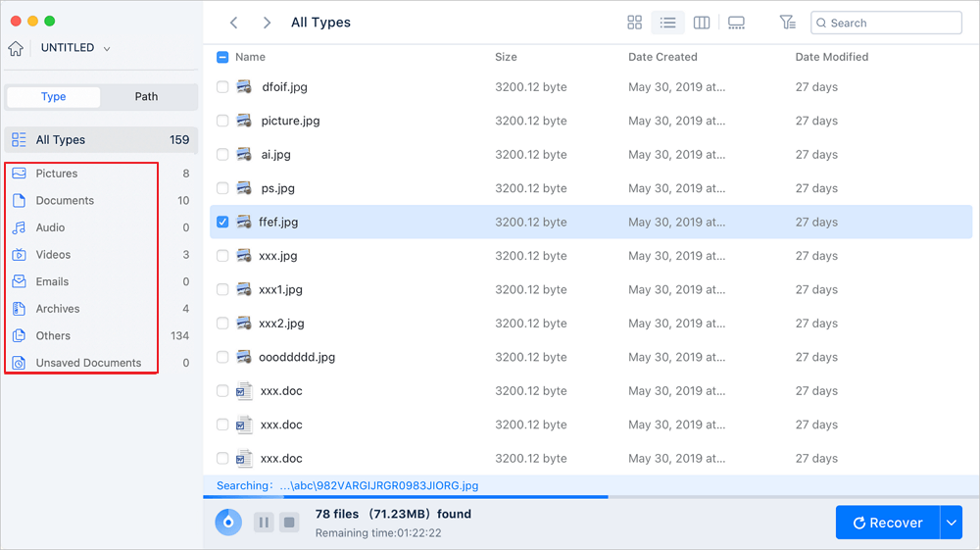
Task: Go forward with the right arrow
Action: click(x=267, y=23)
